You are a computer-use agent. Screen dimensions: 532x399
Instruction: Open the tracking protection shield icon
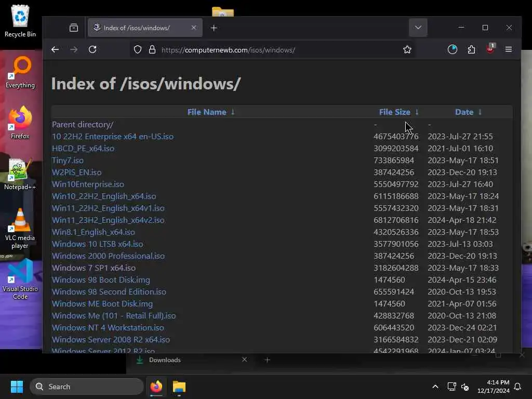(x=137, y=49)
